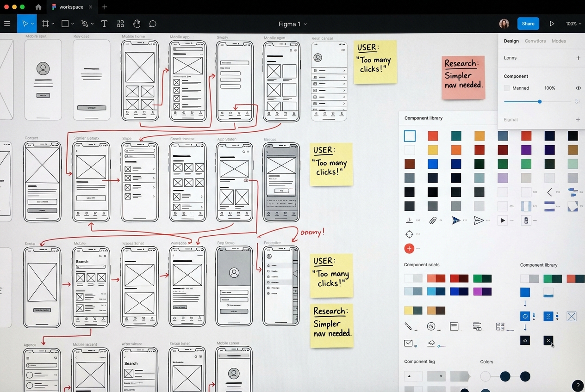Screen dimensions: 585x392
Task: Switch to the Modes tab
Action: click(559, 41)
